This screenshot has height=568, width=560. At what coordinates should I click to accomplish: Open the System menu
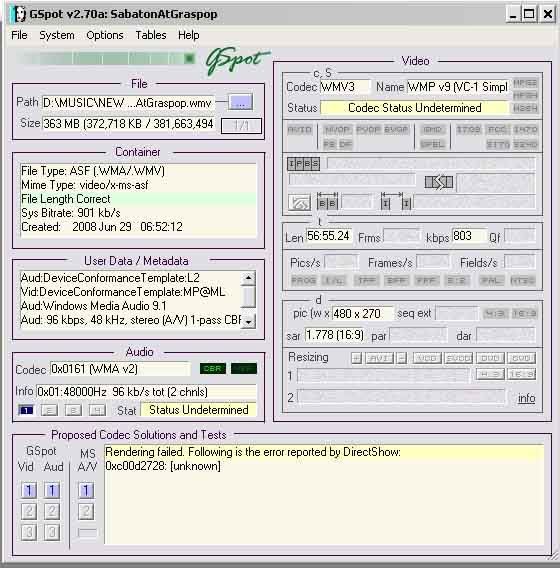(x=57, y=35)
